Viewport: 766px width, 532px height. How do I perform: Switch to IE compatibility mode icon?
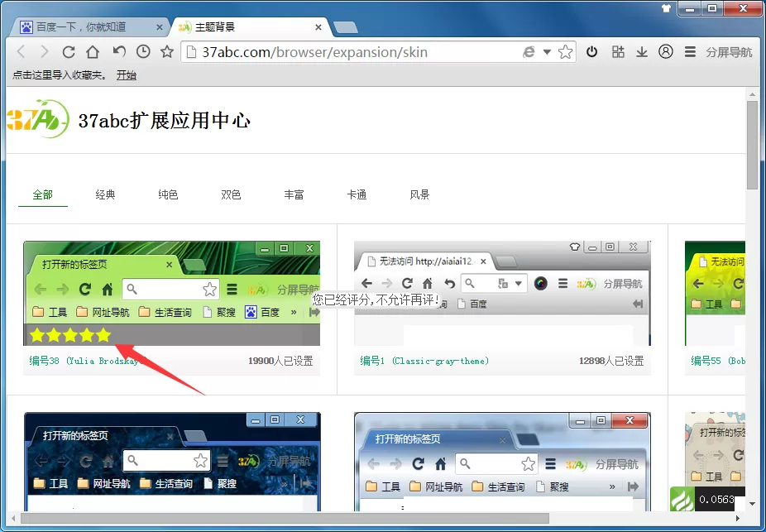point(529,52)
